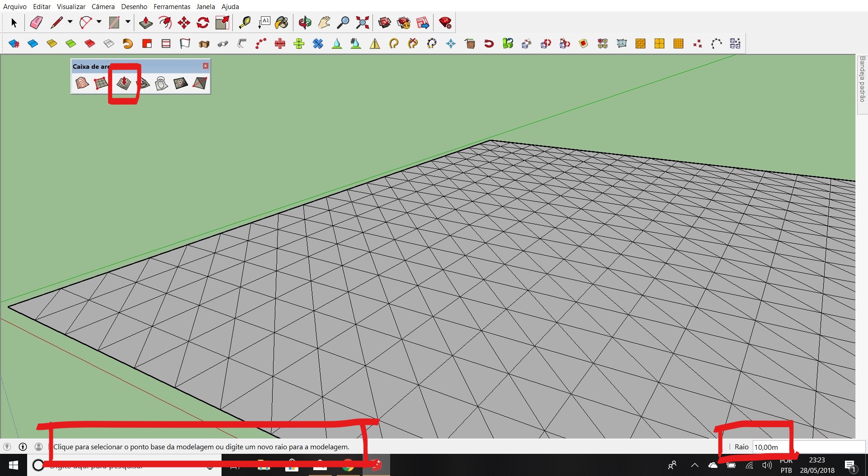Click the status bar info circle icon

tap(23, 447)
